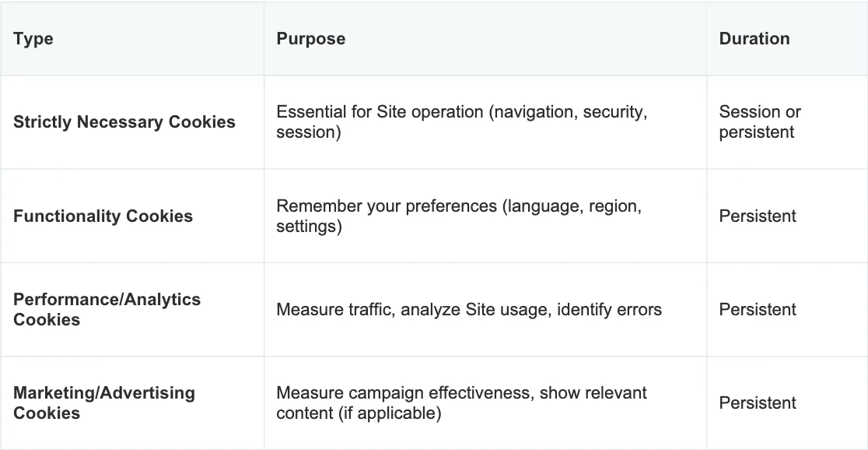868x450 pixels.
Task: Click the Essential for Site operation text
Action: click(380, 112)
